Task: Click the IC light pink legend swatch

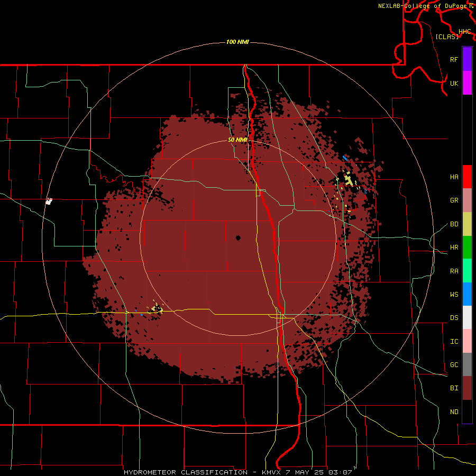Action: point(467,341)
